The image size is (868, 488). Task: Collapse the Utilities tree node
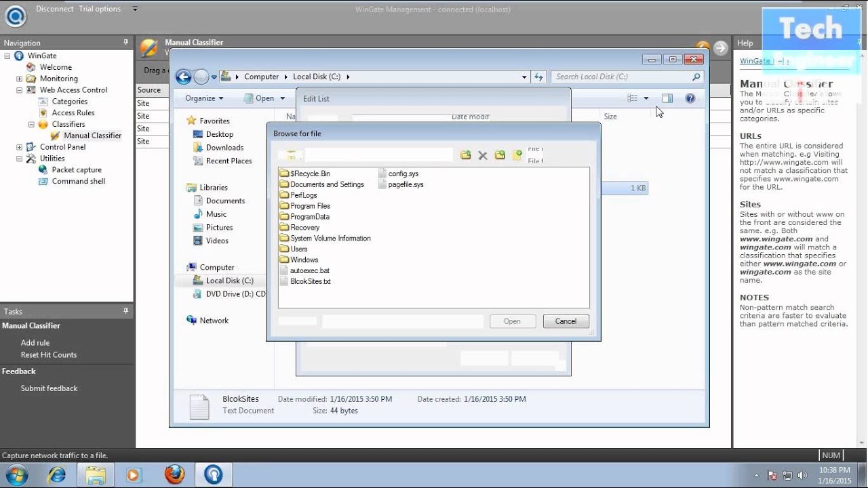click(19, 159)
